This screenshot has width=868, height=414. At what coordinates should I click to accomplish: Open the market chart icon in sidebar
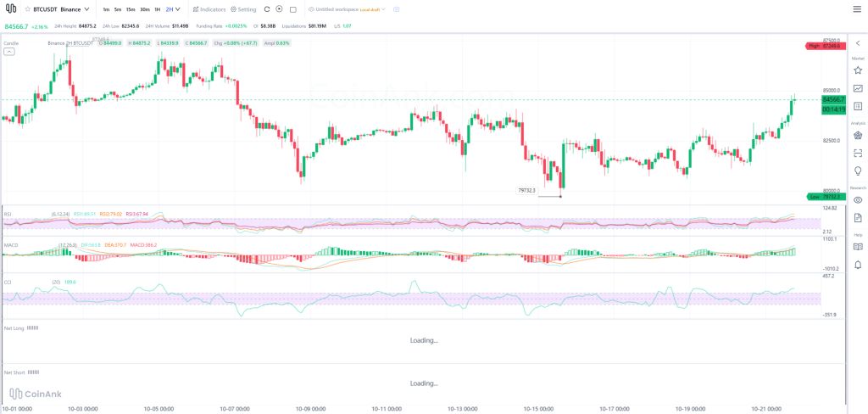858,88
